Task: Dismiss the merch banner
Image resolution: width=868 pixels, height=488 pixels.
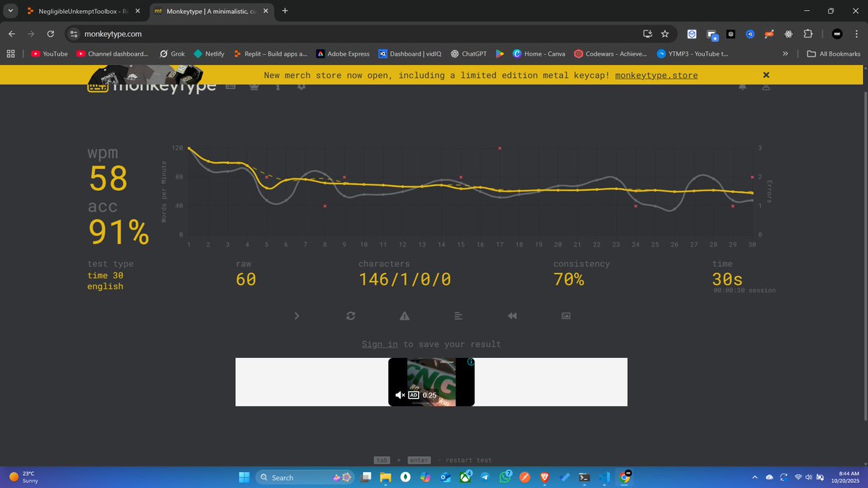Action: pyautogui.click(x=766, y=74)
